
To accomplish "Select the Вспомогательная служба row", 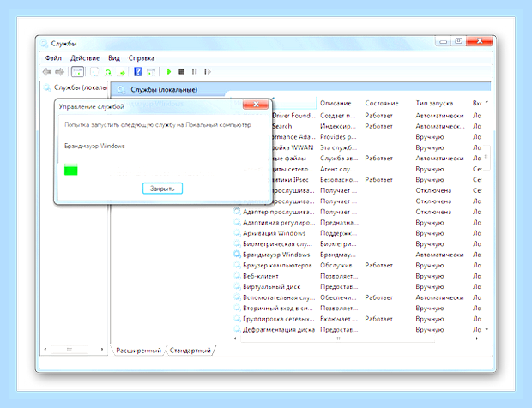I will [359, 297].
